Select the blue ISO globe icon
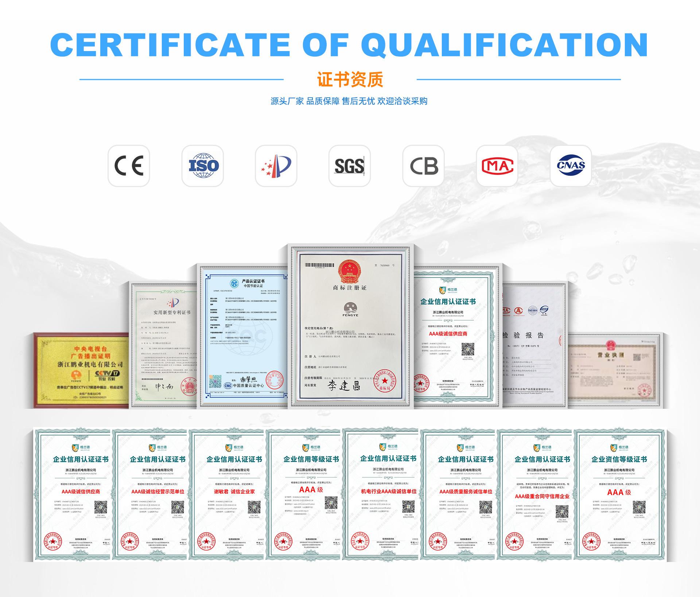 coord(203,166)
